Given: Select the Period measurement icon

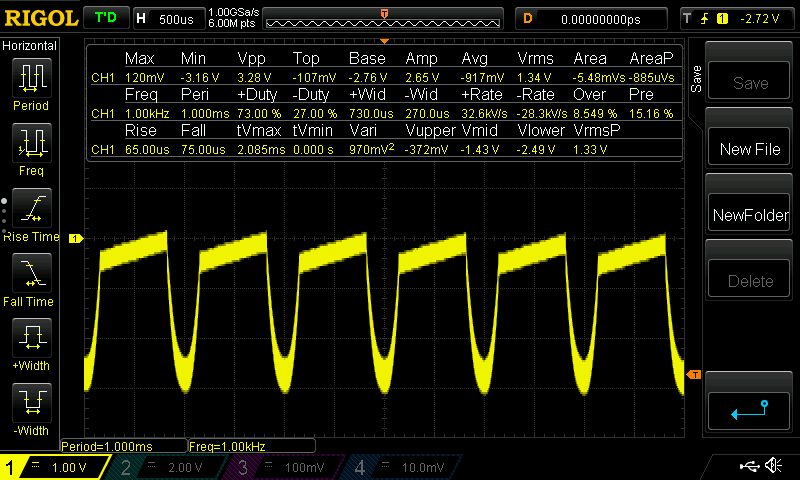Looking at the screenshot, I should click(x=32, y=78).
